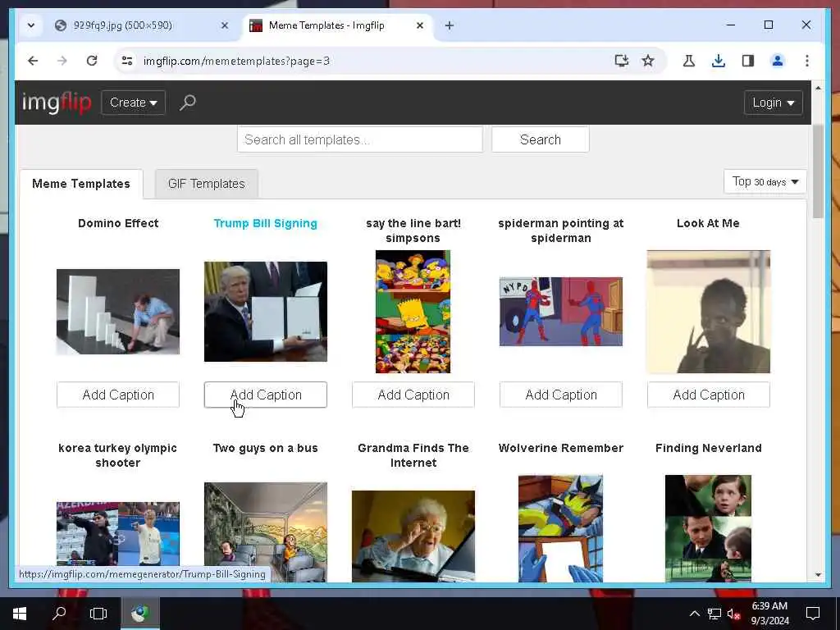This screenshot has height=630, width=840.
Task: Click the scrollbar down arrow
Action: [x=818, y=575]
